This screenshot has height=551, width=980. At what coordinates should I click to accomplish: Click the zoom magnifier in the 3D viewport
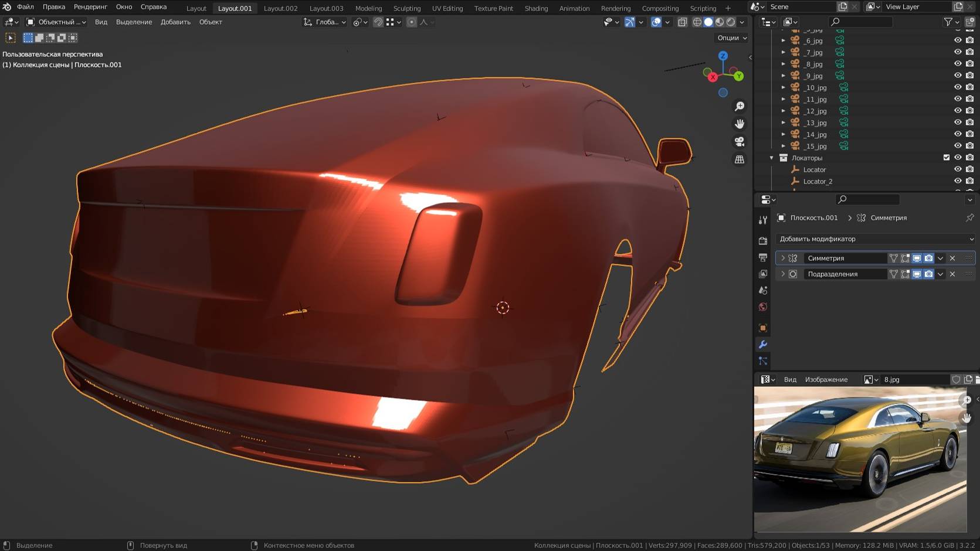click(x=740, y=106)
